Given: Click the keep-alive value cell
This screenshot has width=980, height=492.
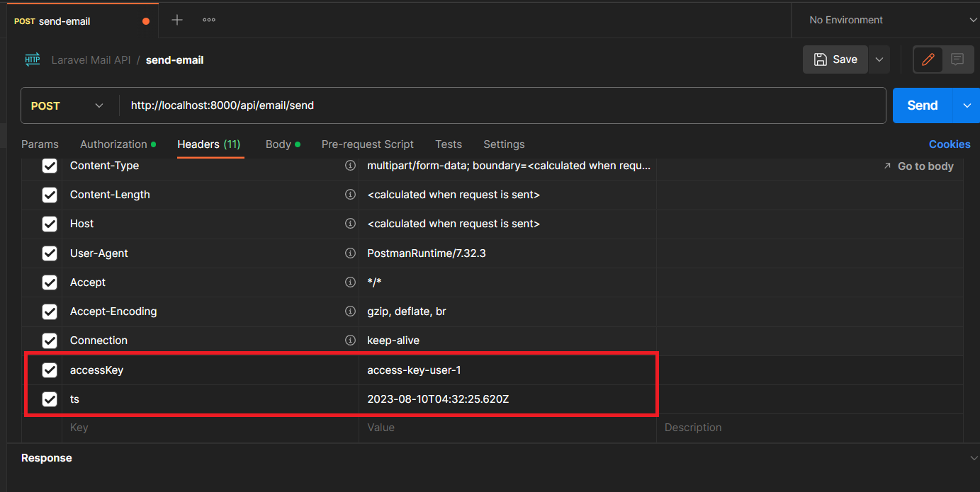Looking at the screenshot, I should coord(507,341).
